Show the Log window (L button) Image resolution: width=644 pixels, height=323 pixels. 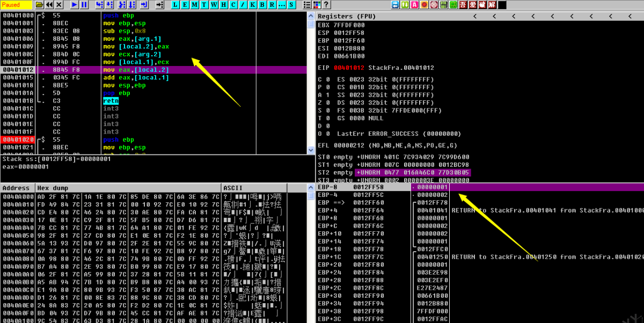(x=175, y=5)
